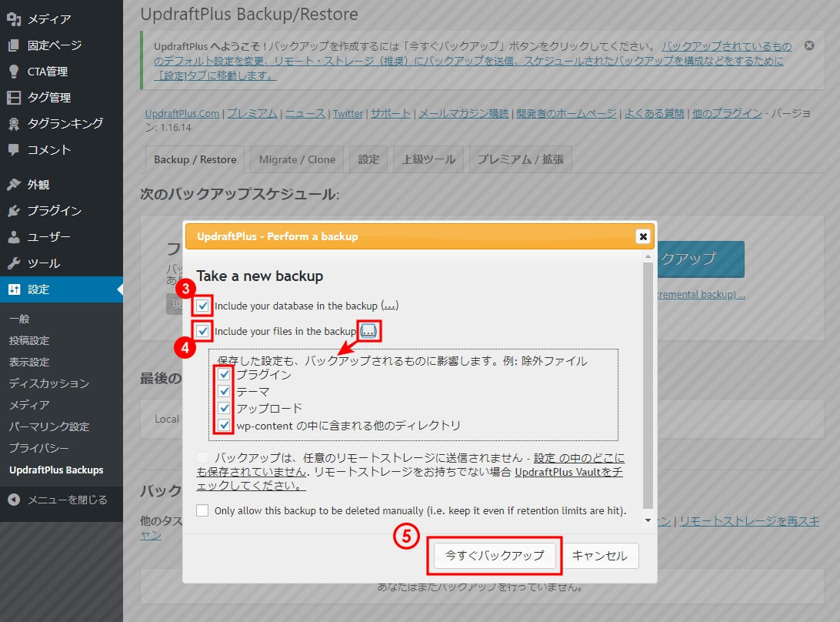Open the サポート link

click(391, 114)
